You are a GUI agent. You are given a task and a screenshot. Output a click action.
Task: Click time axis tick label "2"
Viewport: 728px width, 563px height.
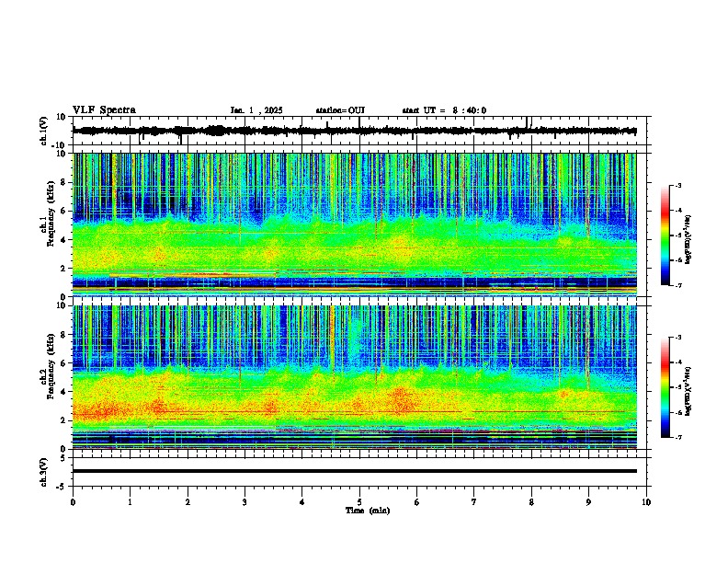[188, 502]
